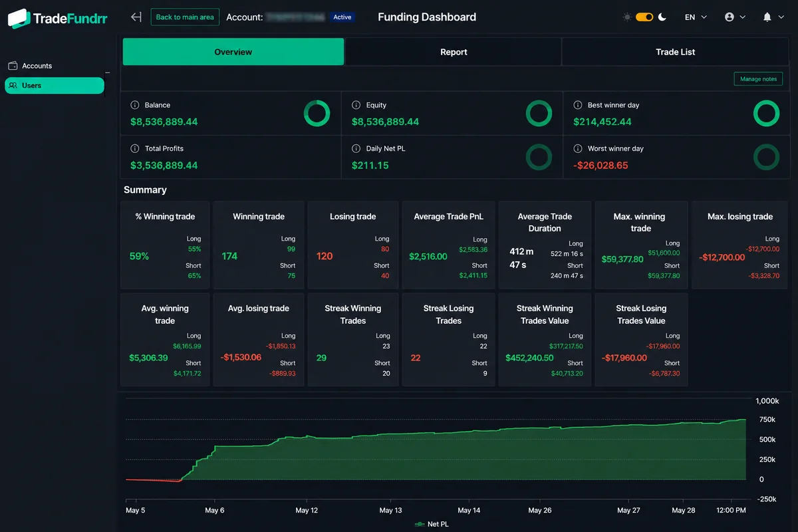Click the sun light-mode icon
Screen dimensions: 798x532
coord(627,17)
